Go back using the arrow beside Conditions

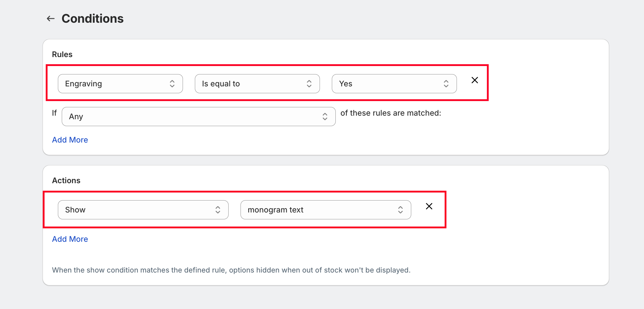(x=51, y=19)
